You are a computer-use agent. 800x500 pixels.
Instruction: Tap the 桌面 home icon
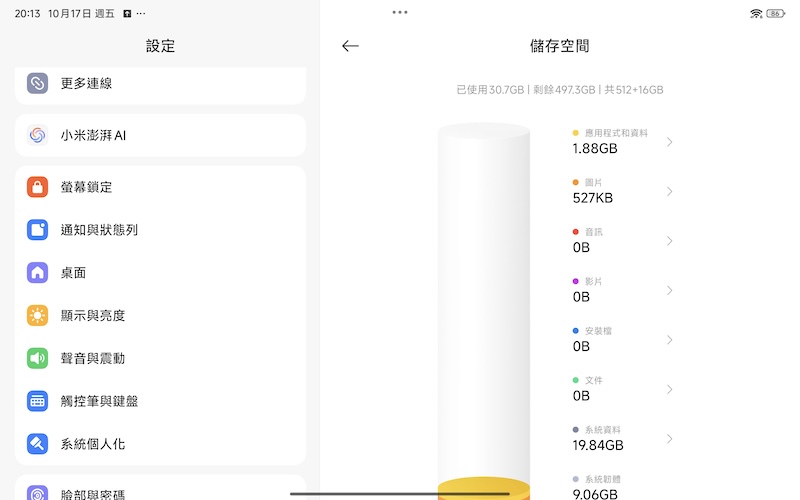38,273
